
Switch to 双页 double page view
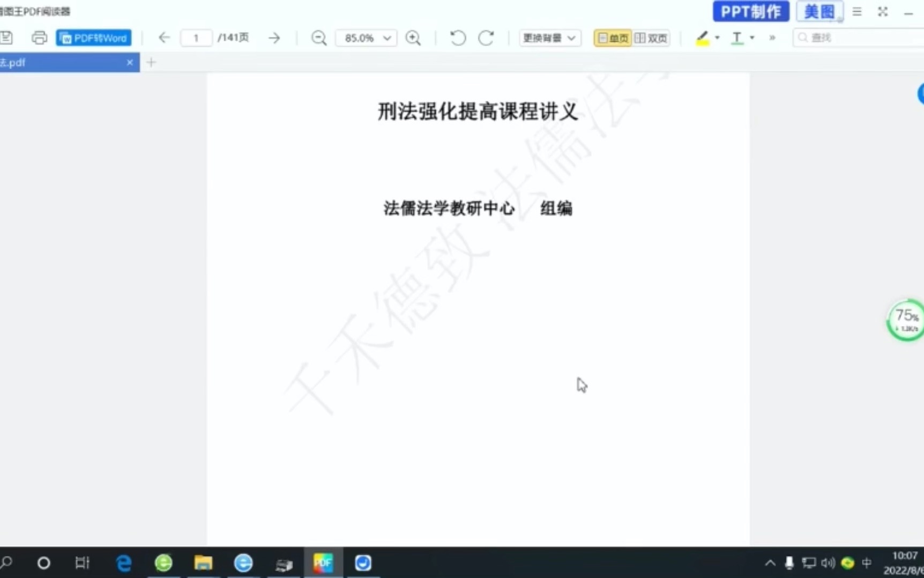coord(651,38)
